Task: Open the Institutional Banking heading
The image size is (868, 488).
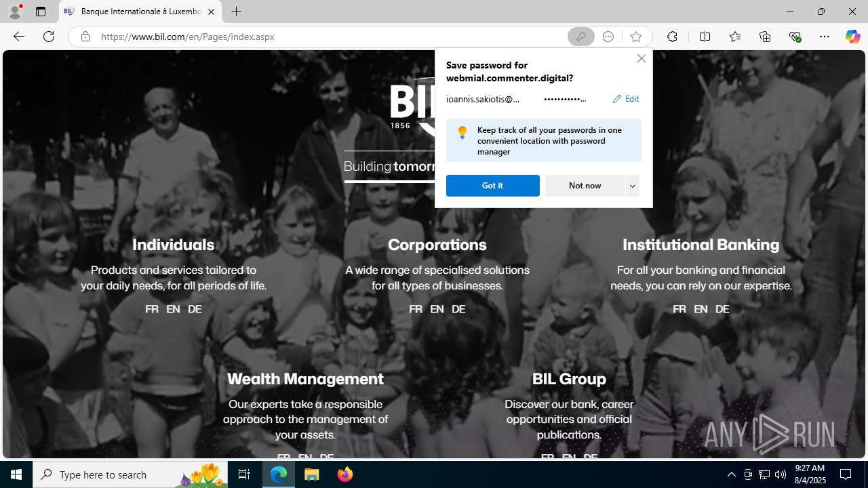Action: click(x=701, y=245)
